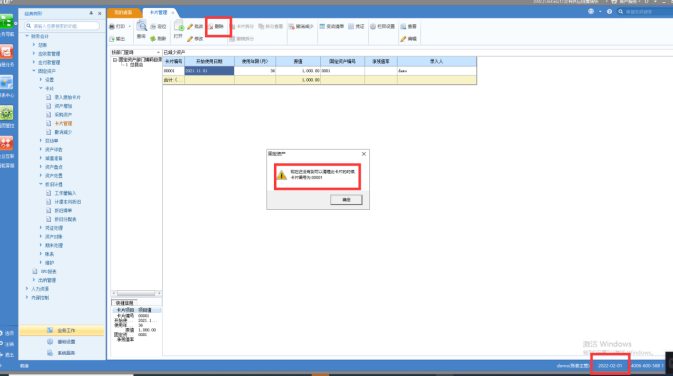Open the UFO报表 tree item
Image resolution: width=673 pixels, height=376 pixels.
[48, 271]
